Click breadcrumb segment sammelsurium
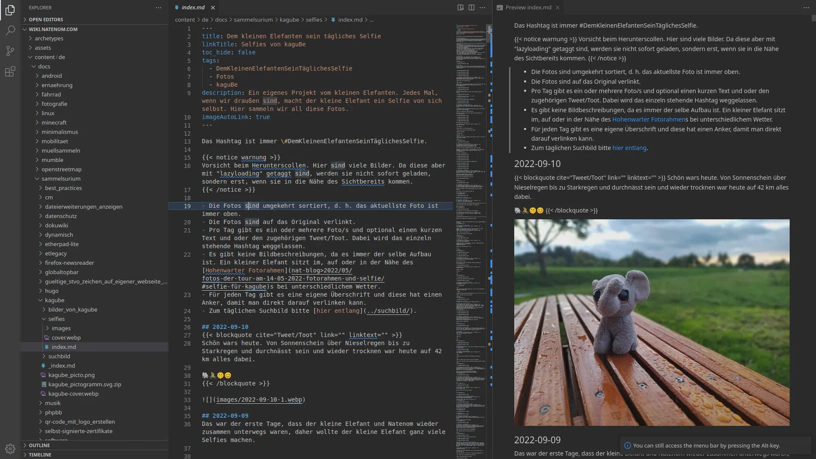The width and height of the screenshot is (816, 459). pyautogui.click(x=253, y=20)
